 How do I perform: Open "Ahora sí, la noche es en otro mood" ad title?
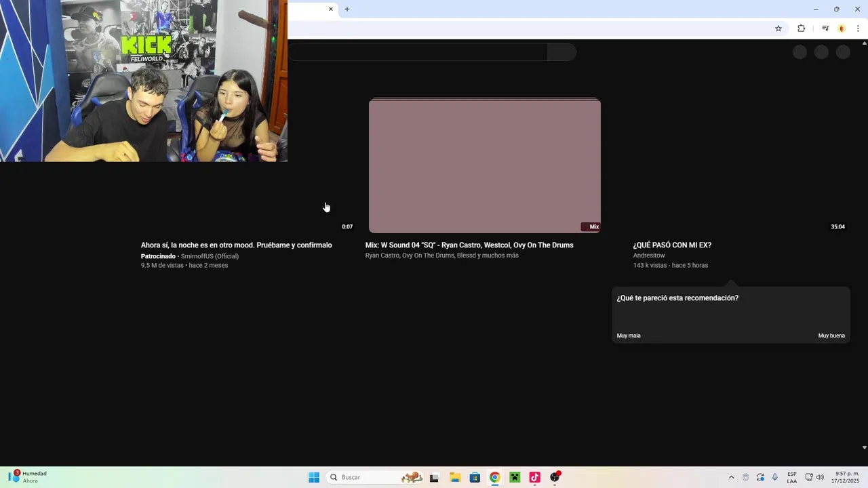237,245
